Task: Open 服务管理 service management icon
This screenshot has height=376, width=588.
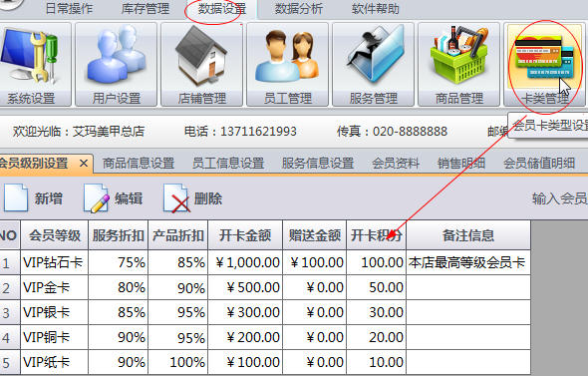Action: (373, 64)
